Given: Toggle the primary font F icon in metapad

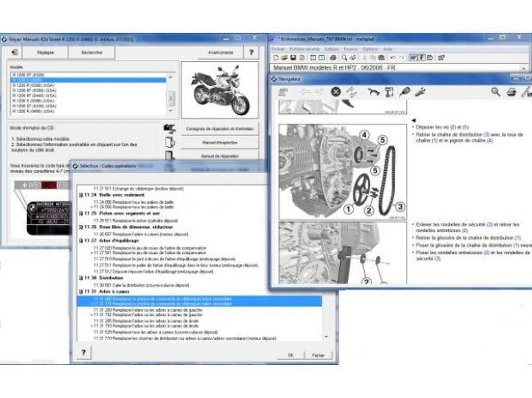Looking at the screenshot, I should pos(421,58).
